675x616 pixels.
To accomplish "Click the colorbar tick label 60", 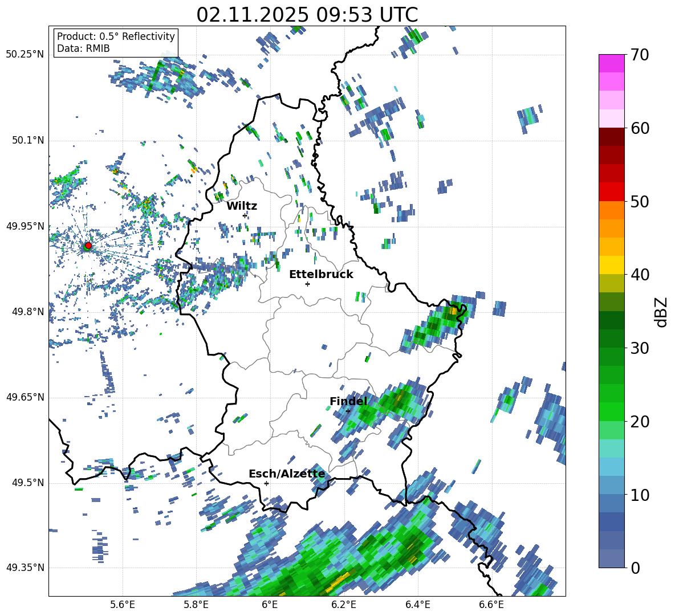I will [640, 128].
